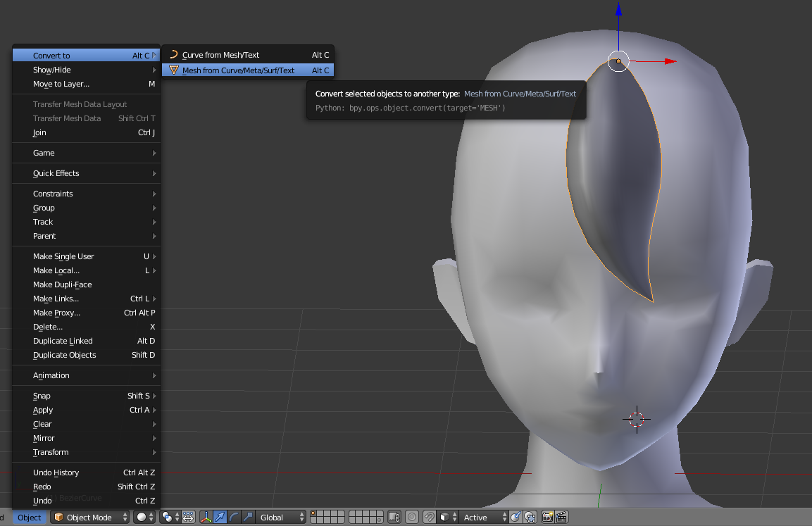812x526 pixels.
Task: Open the Transform submenu
Action: click(86, 452)
